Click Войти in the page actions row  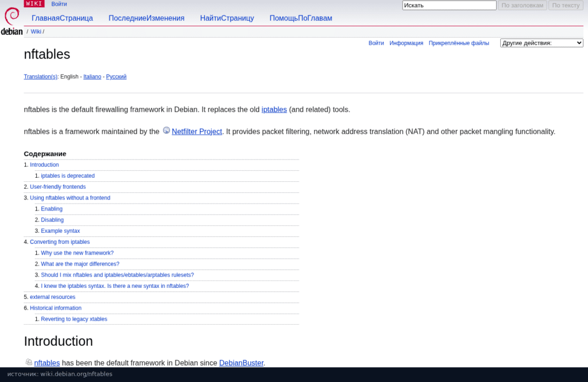[376, 43]
